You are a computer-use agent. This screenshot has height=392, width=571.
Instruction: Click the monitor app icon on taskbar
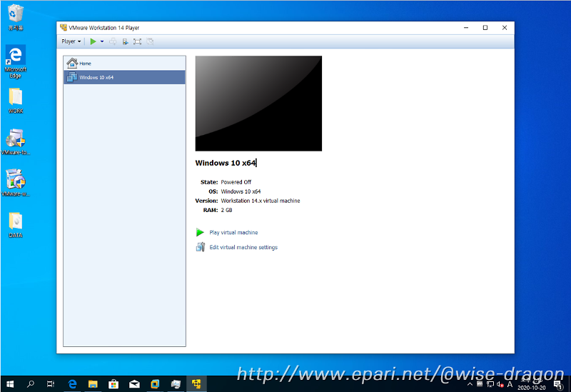coord(176,384)
